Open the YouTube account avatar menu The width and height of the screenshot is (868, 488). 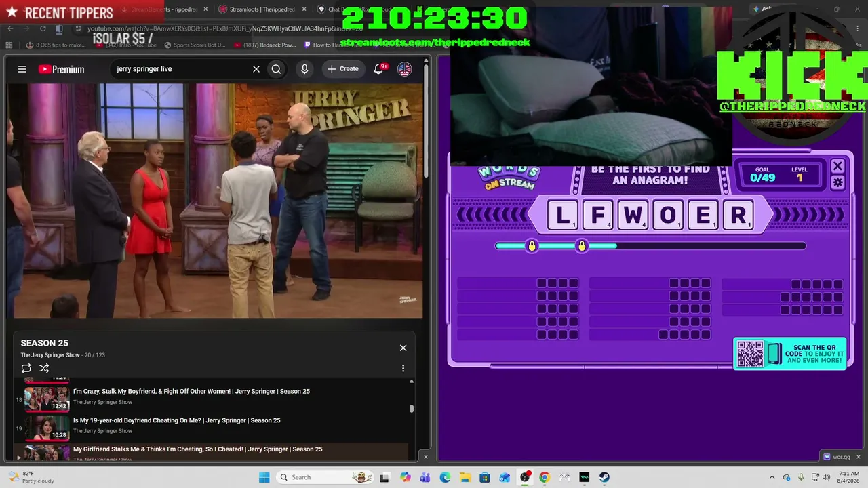pyautogui.click(x=405, y=69)
